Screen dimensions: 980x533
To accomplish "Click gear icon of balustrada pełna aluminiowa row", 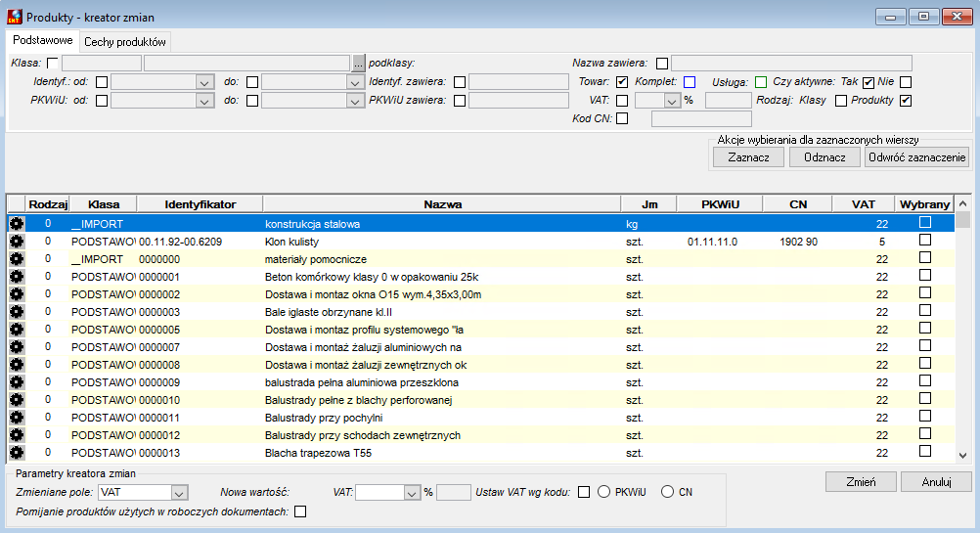I will [17, 381].
